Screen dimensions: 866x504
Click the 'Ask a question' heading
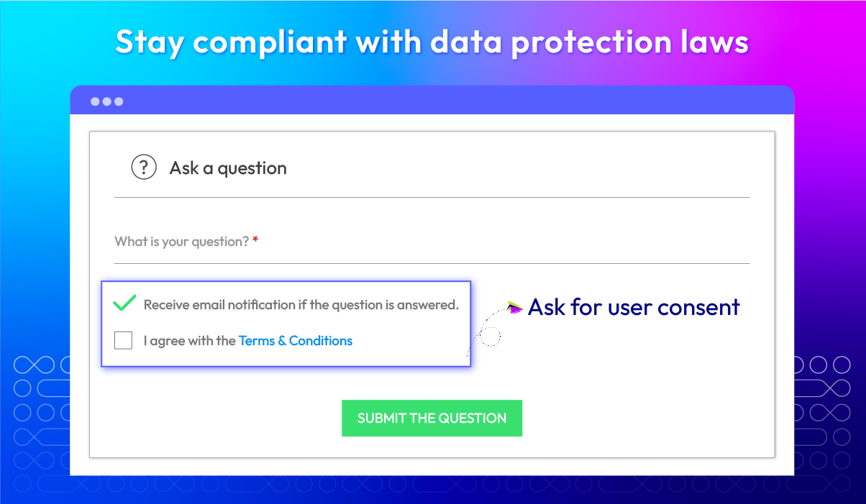tap(228, 168)
